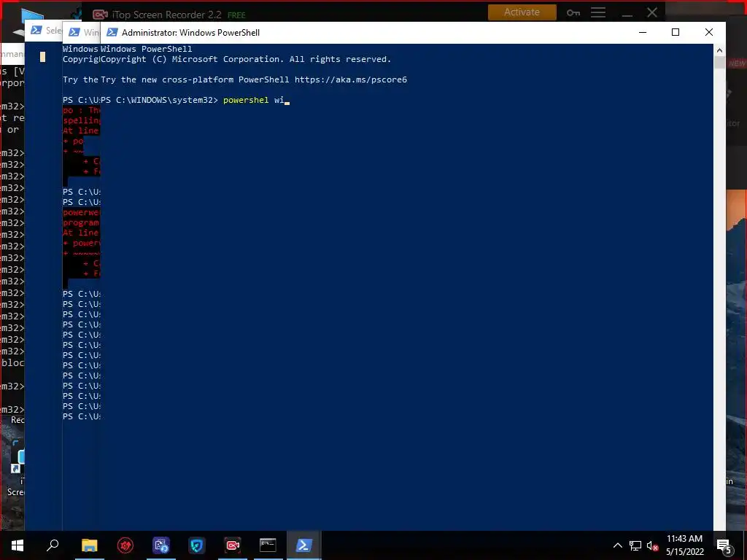747x560 pixels.
Task: Click Activate in iTop Screen Recorder
Action: point(522,12)
